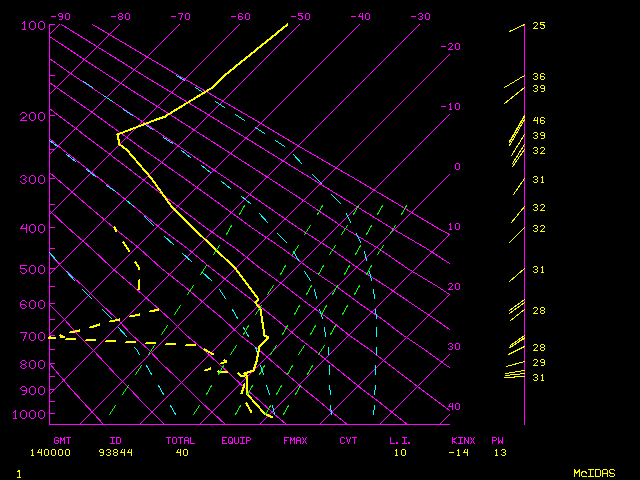This screenshot has height=480, width=640.
Task: Click the EQUIP label in the footer
Action: pos(237,440)
